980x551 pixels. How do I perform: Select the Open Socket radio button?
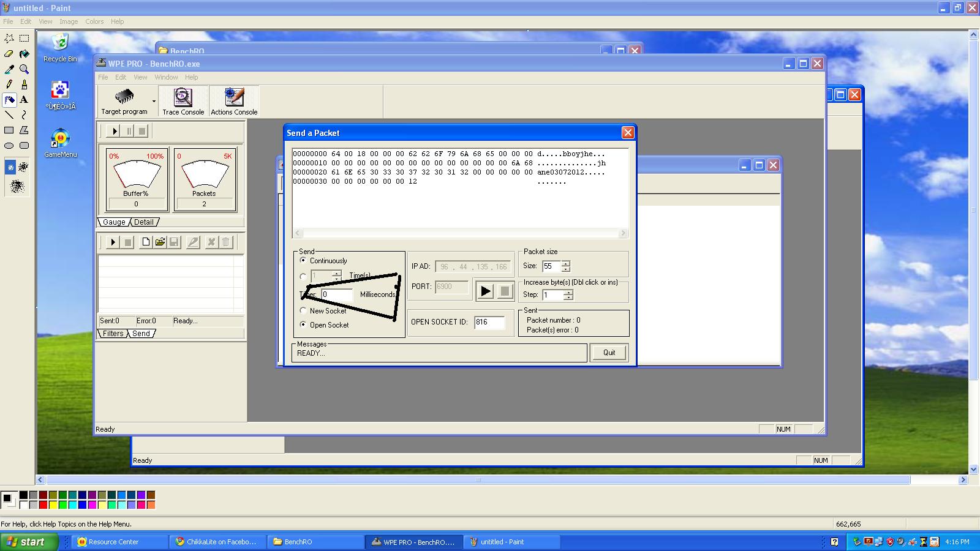tap(303, 325)
